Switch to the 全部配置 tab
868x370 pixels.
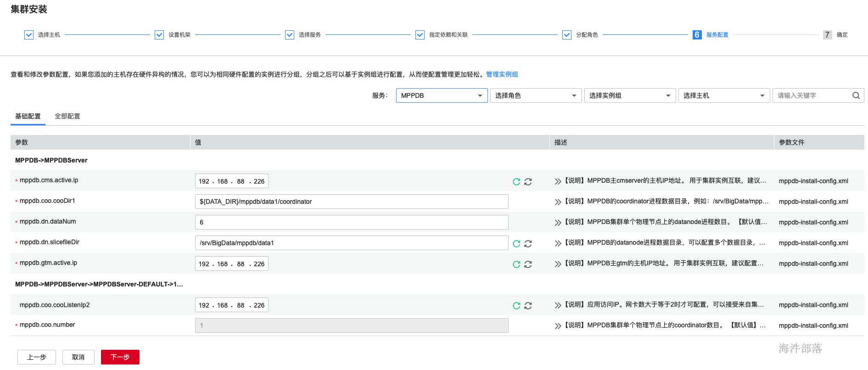67,116
